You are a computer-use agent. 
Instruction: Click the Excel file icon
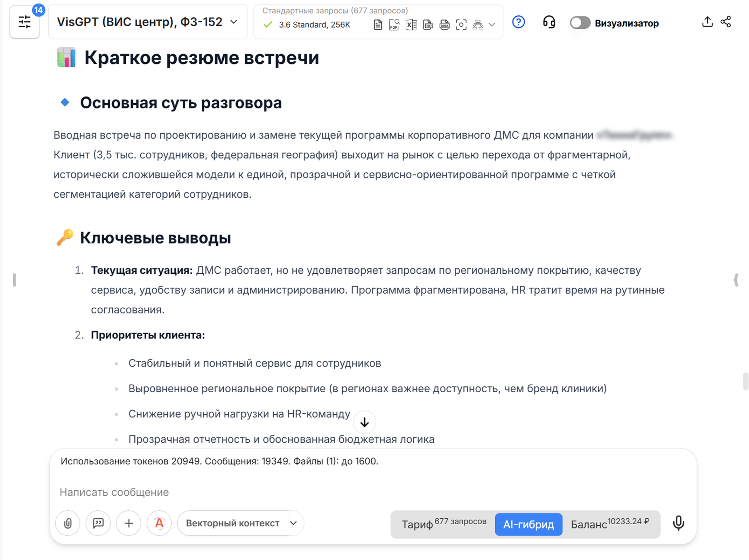click(x=411, y=24)
